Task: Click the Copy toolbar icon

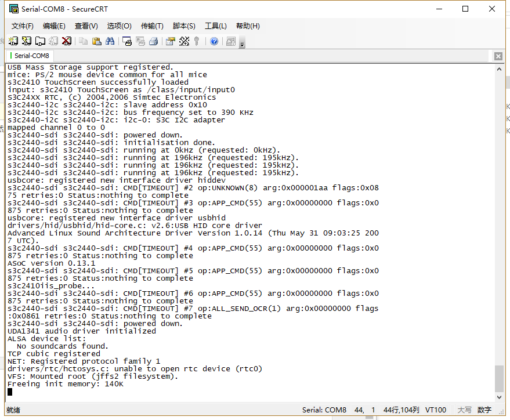Action: click(x=84, y=41)
